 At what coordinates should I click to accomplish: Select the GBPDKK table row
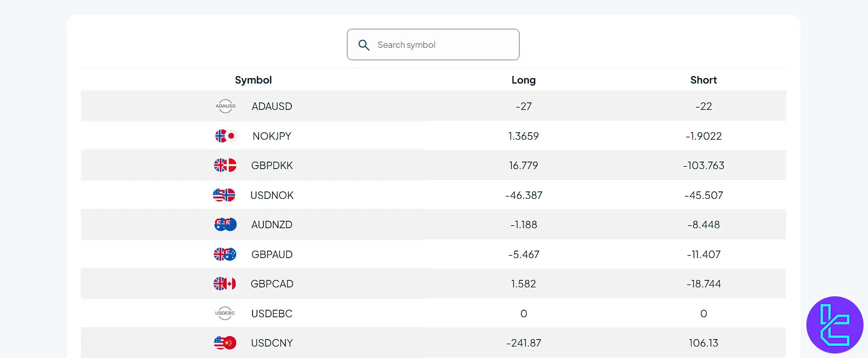tap(433, 165)
